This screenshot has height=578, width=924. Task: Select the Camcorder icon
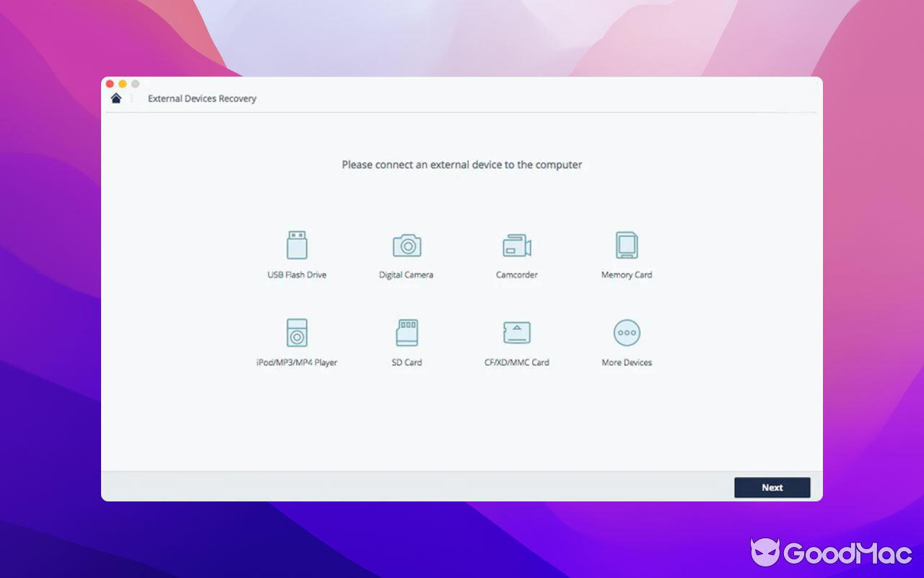click(517, 245)
